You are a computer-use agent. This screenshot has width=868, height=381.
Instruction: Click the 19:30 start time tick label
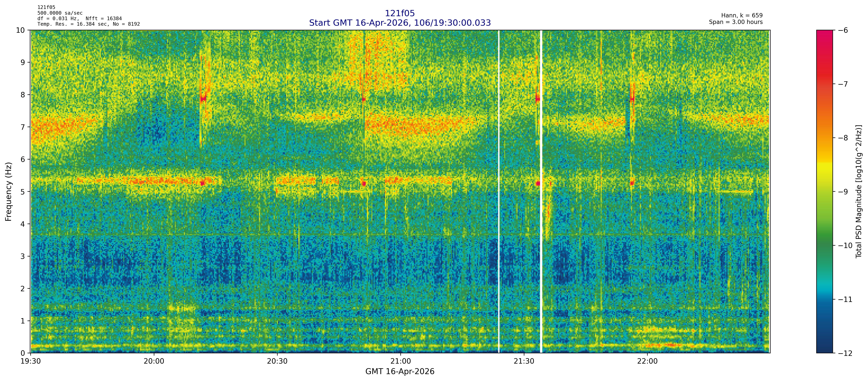pos(31,361)
